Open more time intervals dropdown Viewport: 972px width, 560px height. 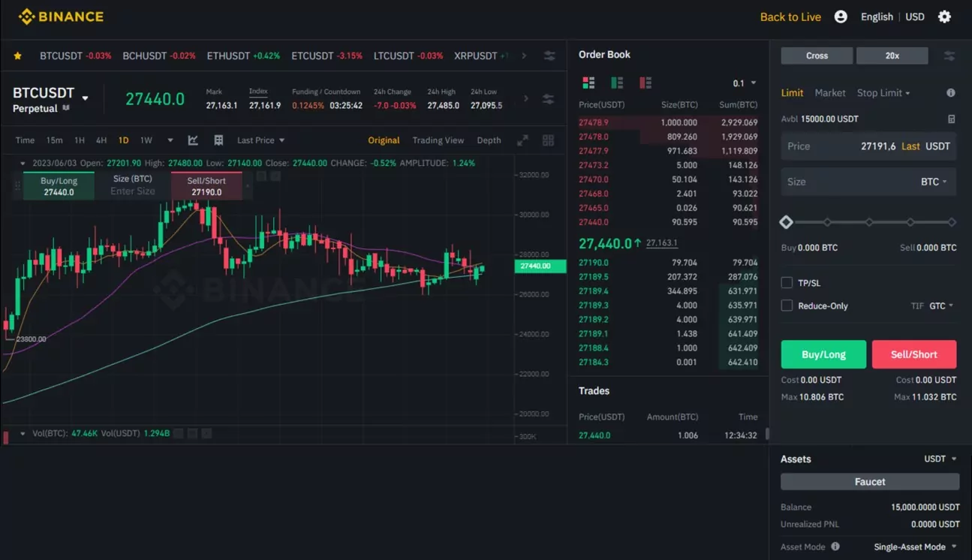coord(170,140)
